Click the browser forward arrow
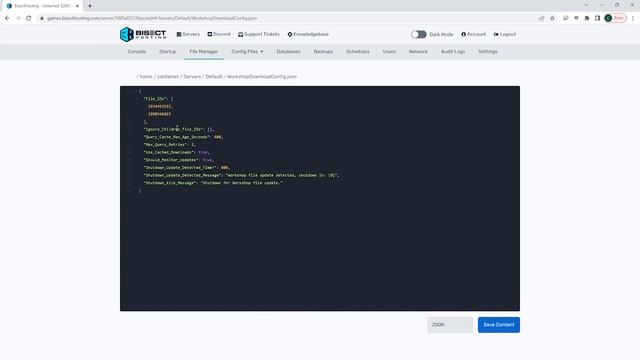Viewport: 640px width, 360px height. [x=18, y=18]
